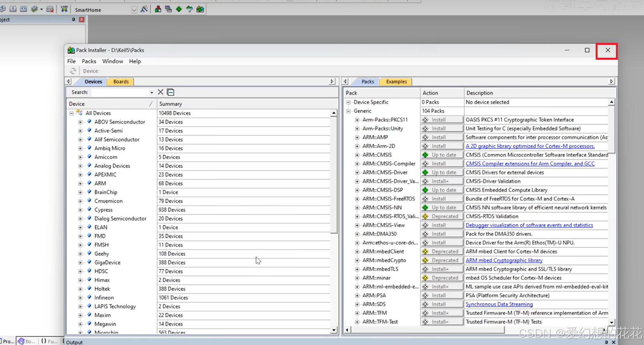Select Geehy vendor in the device list
This screenshot has width=644, height=345.
101,254
